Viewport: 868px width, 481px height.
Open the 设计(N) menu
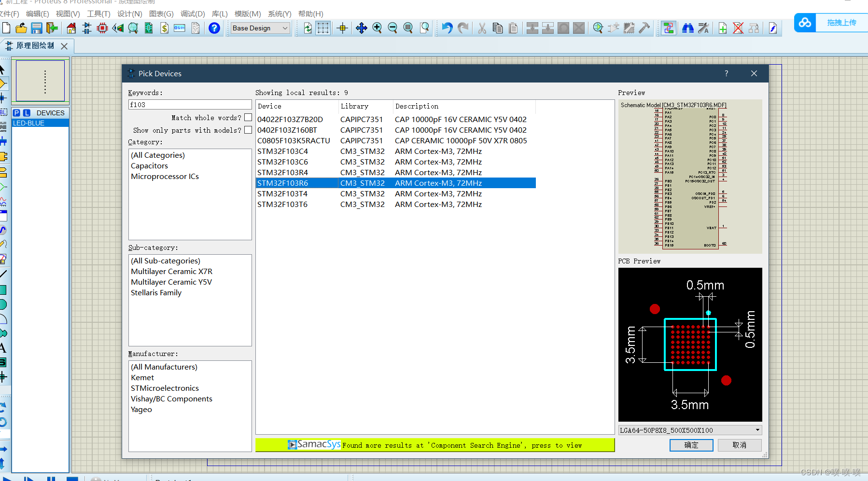click(130, 14)
